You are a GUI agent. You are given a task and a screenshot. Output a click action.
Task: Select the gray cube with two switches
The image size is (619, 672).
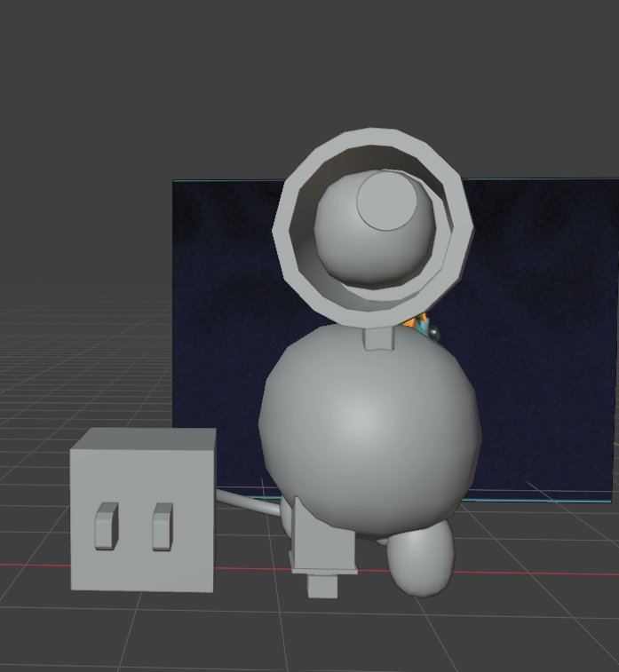pos(142,510)
